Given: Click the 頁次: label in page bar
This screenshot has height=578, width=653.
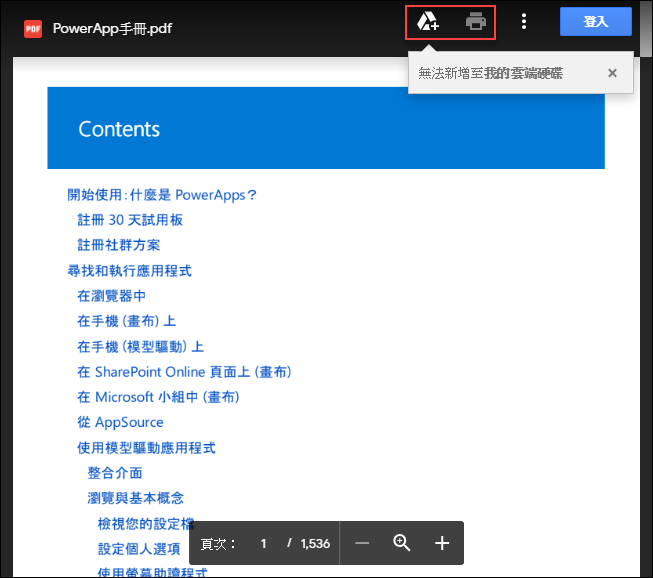Looking at the screenshot, I should coord(218,543).
